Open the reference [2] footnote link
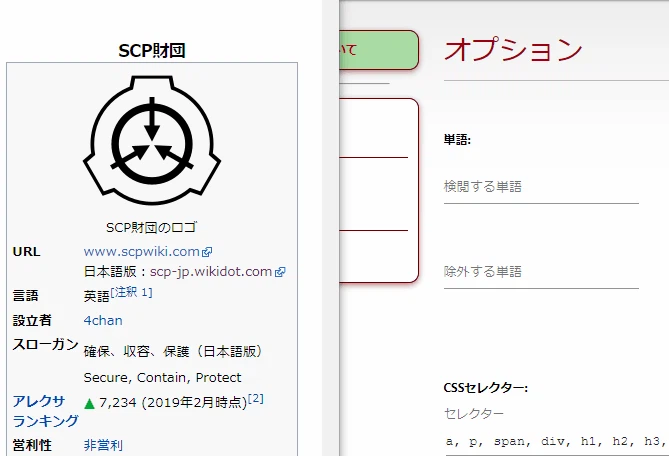669x456 pixels. [x=256, y=398]
